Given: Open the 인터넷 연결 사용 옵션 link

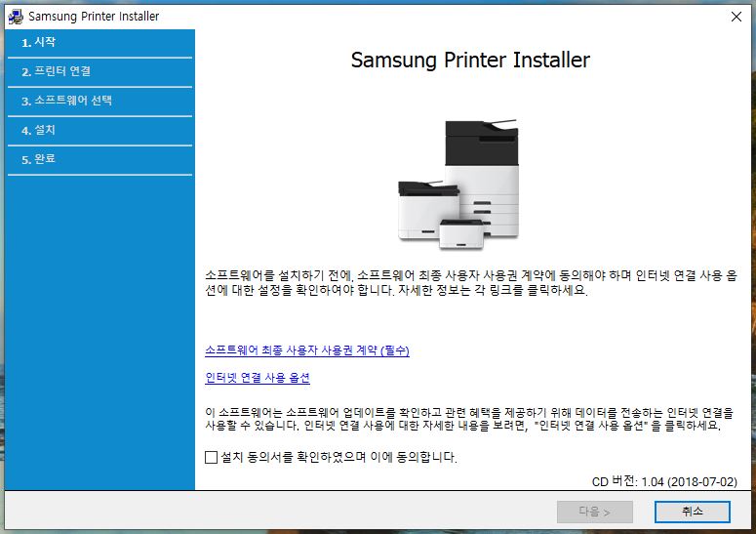Looking at the screenshot, I should click(258, 377).
